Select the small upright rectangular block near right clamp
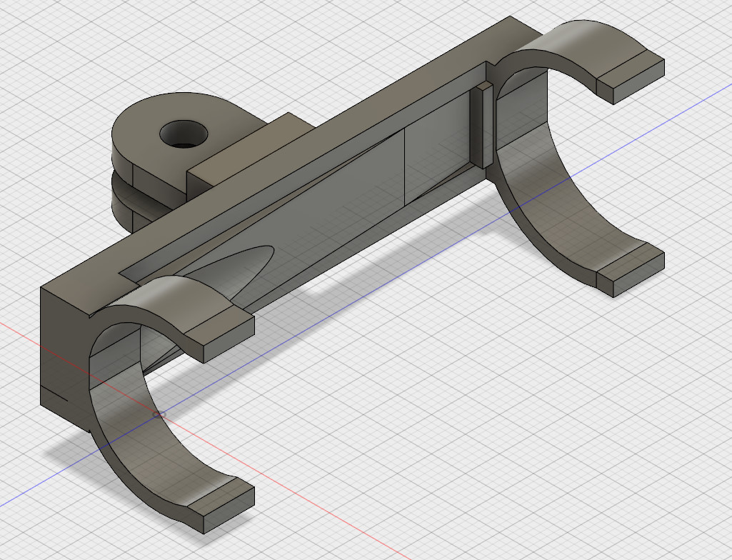 click(x=481, y=125)
